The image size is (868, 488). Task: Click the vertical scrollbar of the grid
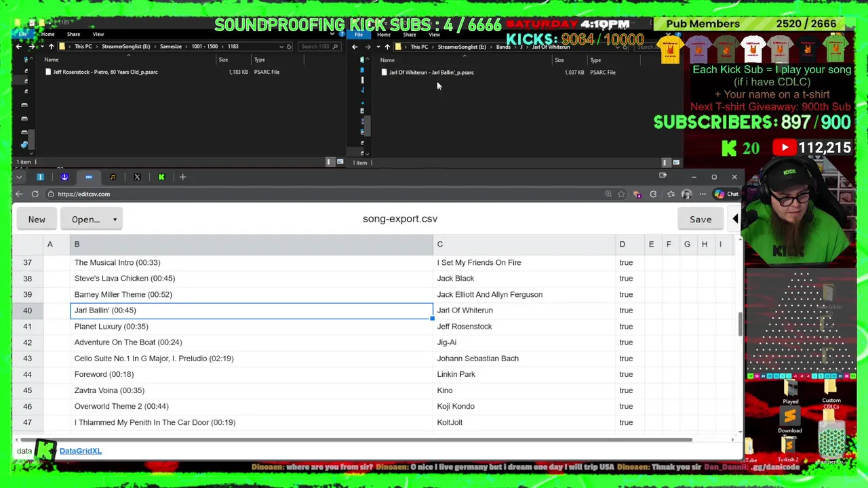(740, 324)
